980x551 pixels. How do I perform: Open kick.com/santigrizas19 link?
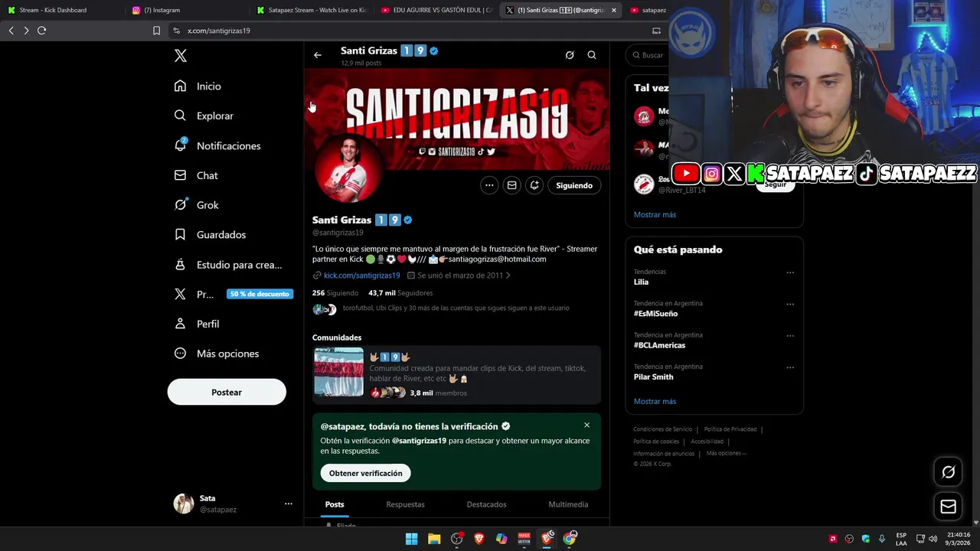coord(361,275)
